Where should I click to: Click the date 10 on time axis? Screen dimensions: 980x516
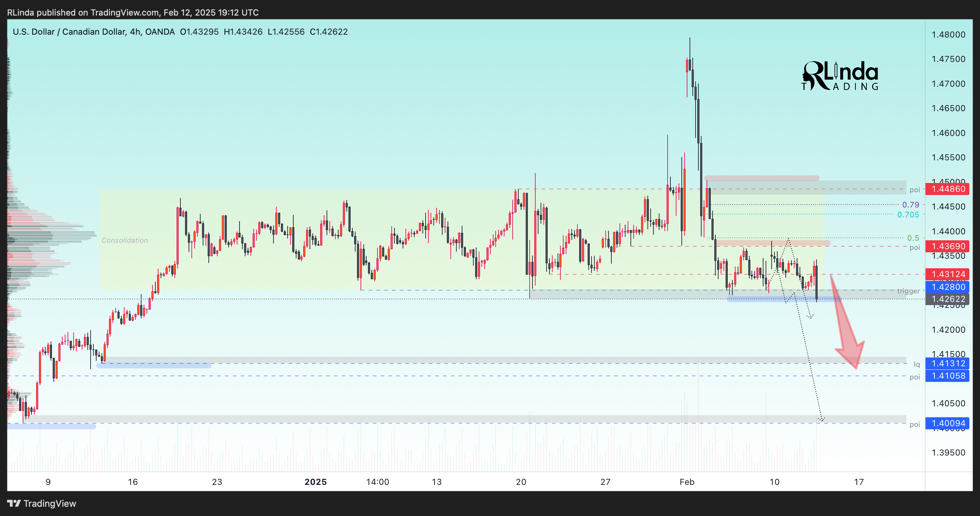774,482
